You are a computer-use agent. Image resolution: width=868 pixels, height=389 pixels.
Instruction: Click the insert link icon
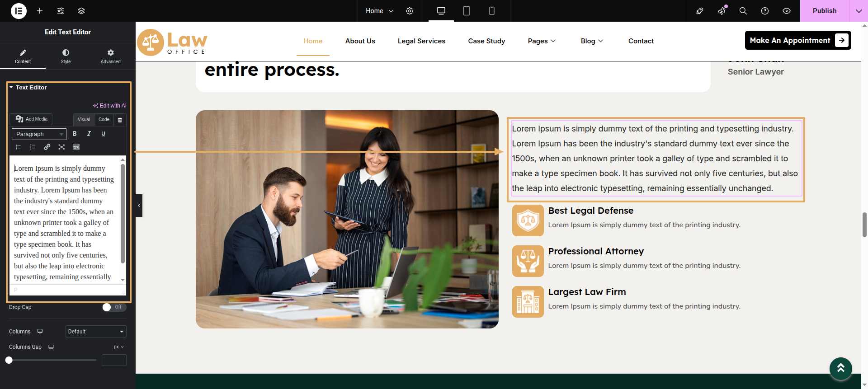coord(47,147)
